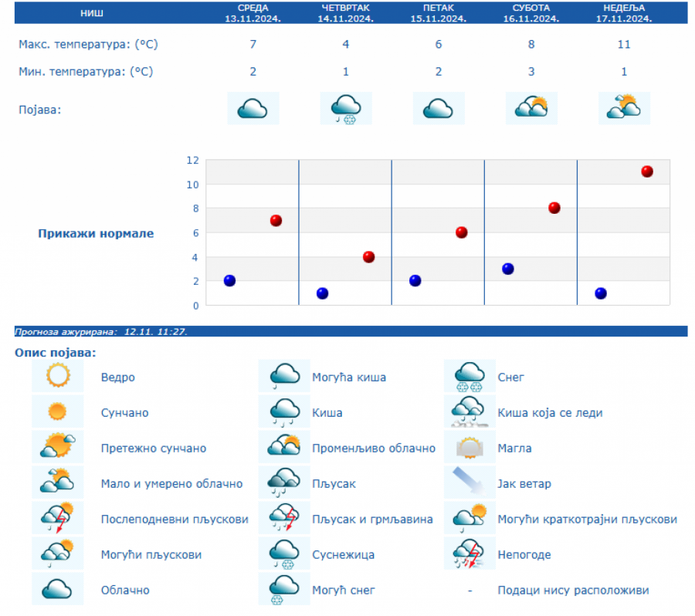Select the СРЕДА 13.11.2024 column header
Image resolution: width=695 pixels, height=616 pixels.
click(253, 13)
